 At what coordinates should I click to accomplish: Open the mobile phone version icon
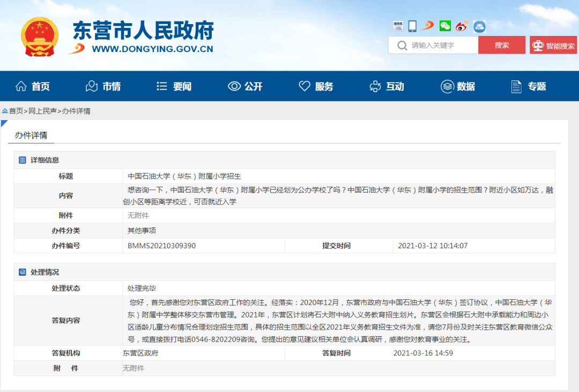coord(412,26)
